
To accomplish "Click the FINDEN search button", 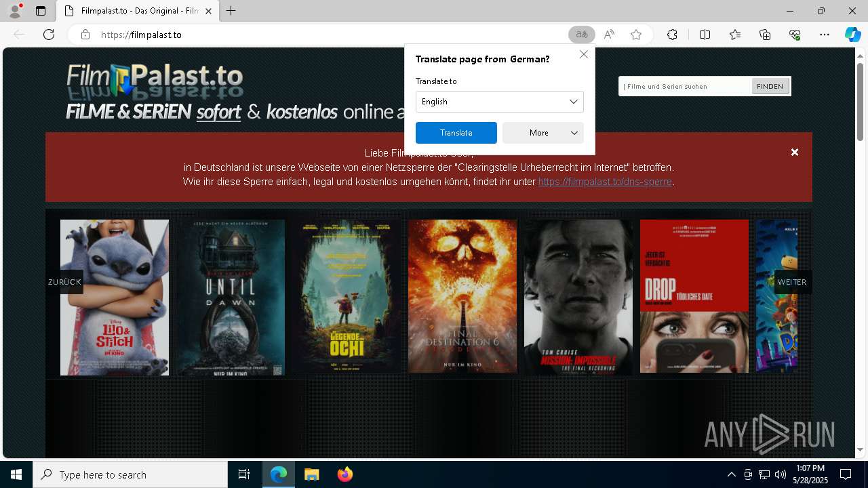I will click(770, 86).
